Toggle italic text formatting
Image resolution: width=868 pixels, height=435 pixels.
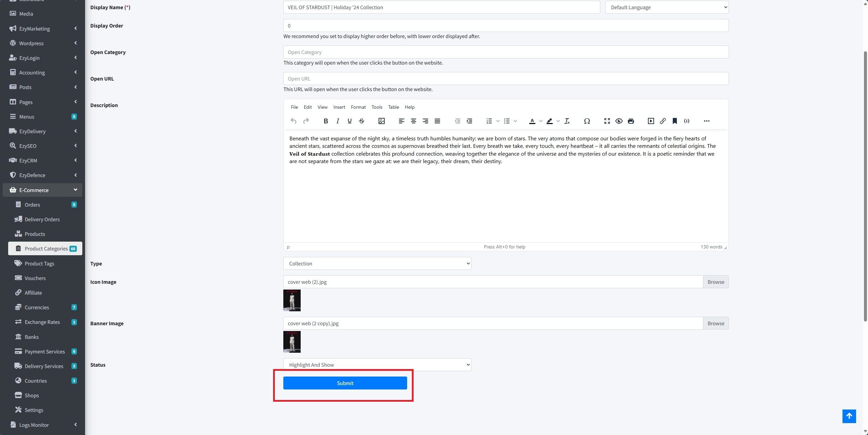tap(337, 121)
